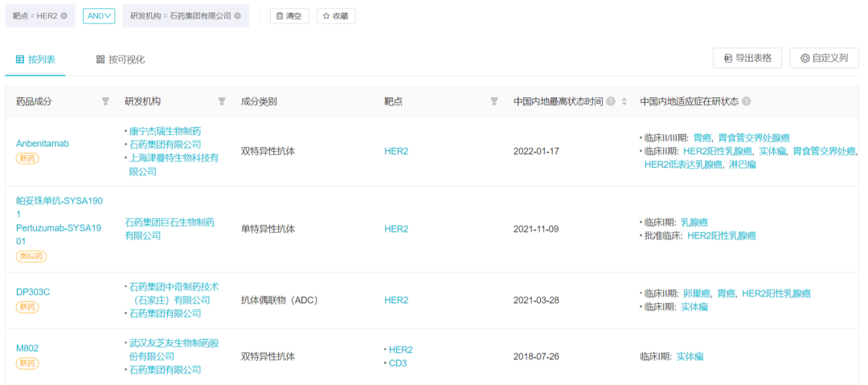The width and height of the screenshot is (868, 385).
Task: Click 新药 tag under Anbenitamab
Action: (x=27, y=158)
